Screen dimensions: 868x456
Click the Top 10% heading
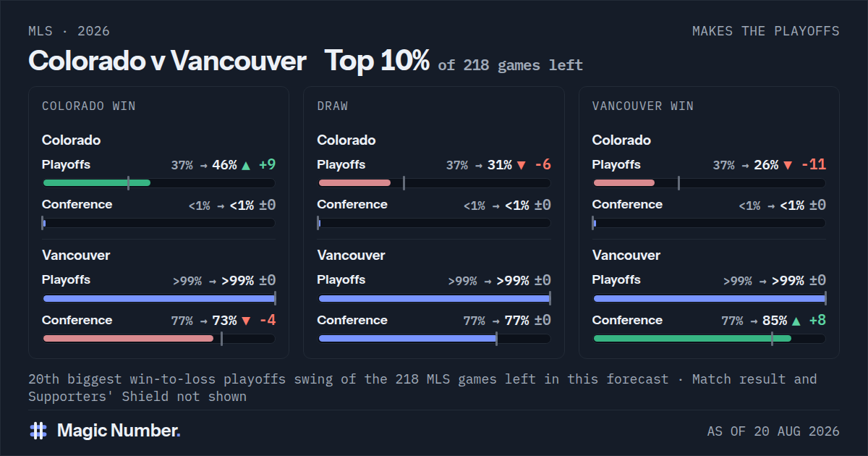(377, 61)
